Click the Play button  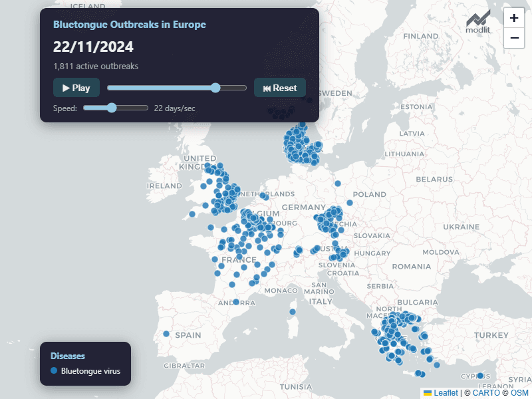point(76,88)
